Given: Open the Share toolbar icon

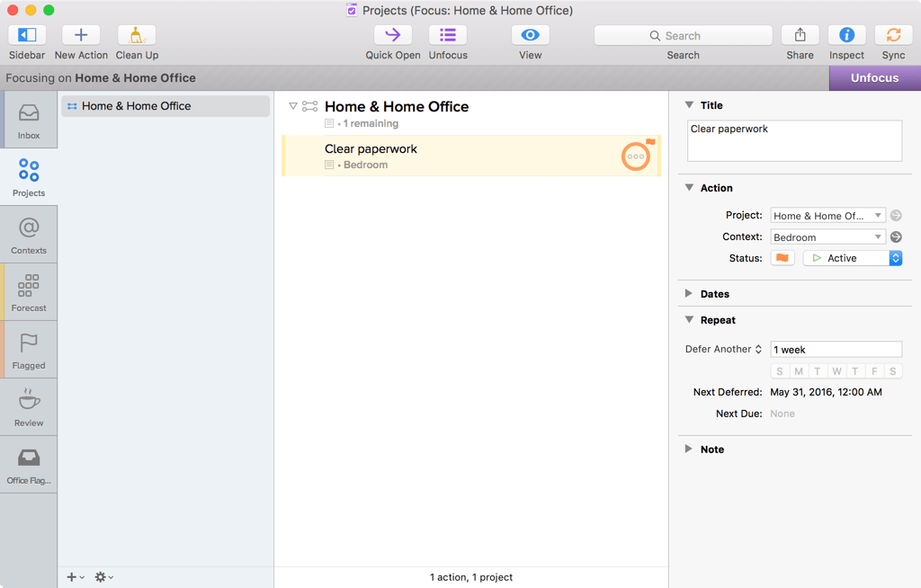Looking at the screenshot, I should 800,35.
